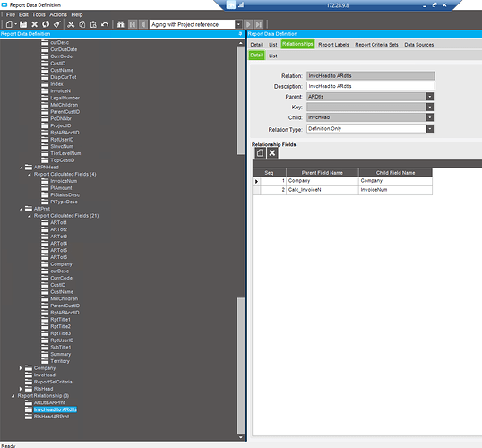Open the Tools menu

pyautogui.click(x=39, y=14)
